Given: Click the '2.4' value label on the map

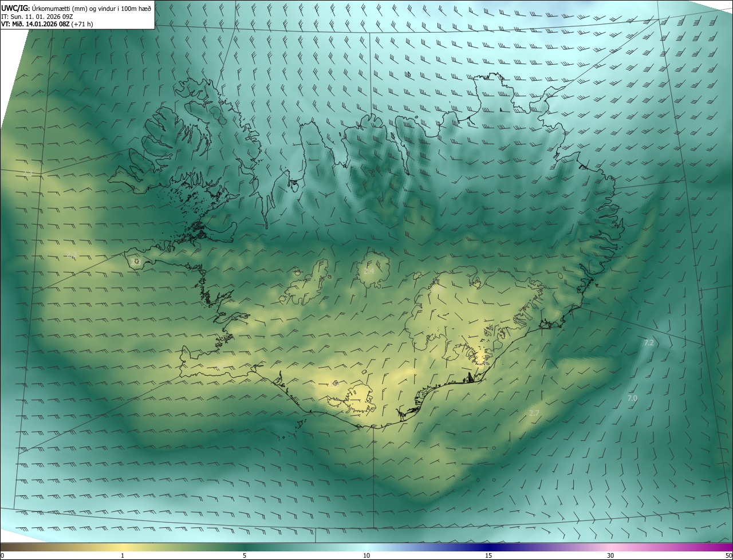Looking at the screenshot, I should coord(369,271).
